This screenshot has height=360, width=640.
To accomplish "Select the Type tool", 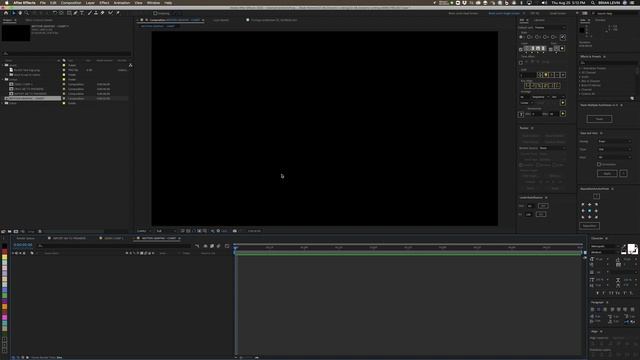I will tap(82, 13).
